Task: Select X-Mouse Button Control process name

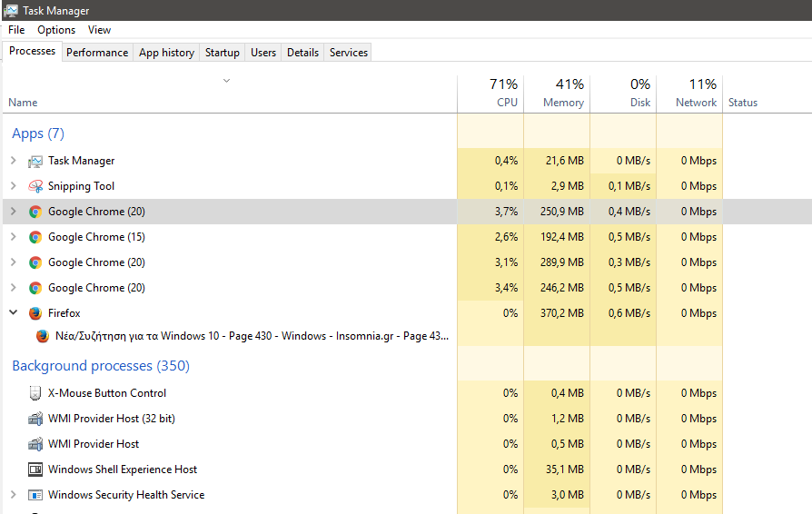Action: [107, 393]
